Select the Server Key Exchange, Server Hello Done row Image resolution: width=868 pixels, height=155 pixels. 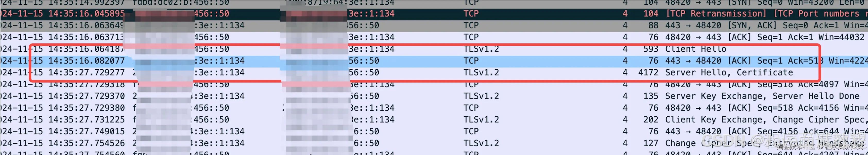pos(434,96)
